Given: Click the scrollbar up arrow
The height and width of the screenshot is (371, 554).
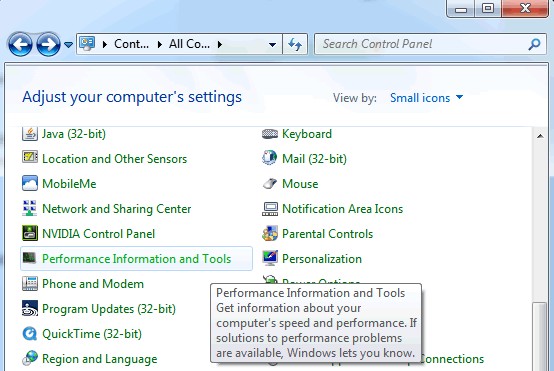Looking at the screenshot, I should click(540, 136).
